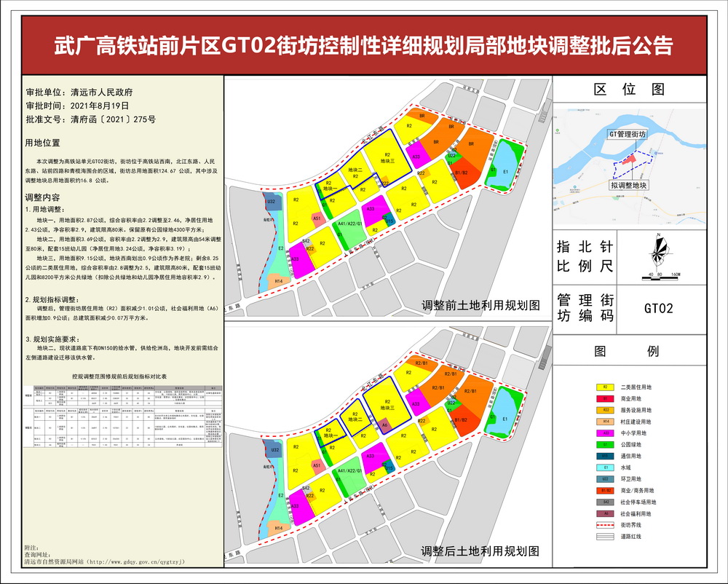The image size is (728, 584).
Task: Choose the magenta A33 中小学用地 legend swatch
Action: pos(606,433)
